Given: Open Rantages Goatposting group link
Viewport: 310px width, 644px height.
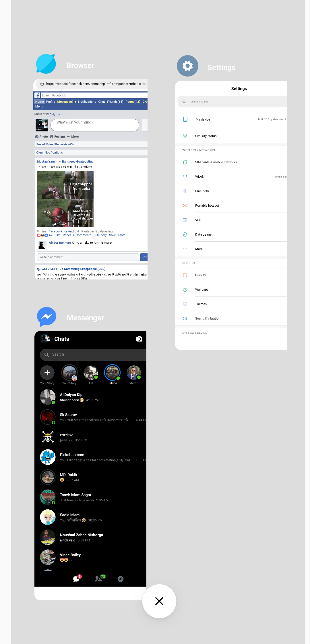Looking at the screenshot, I should [78, 162].
